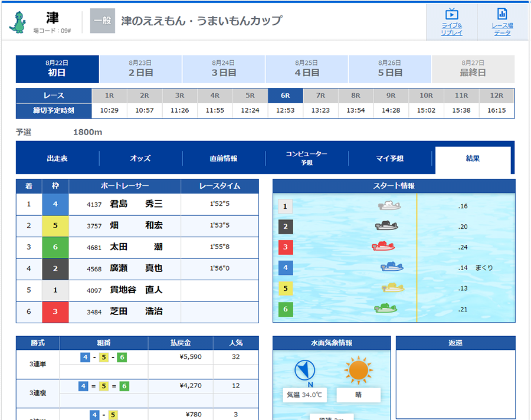Viewport: 531px width, 420px height.
Task: Switch to race 2R
Action: [145, 96]
